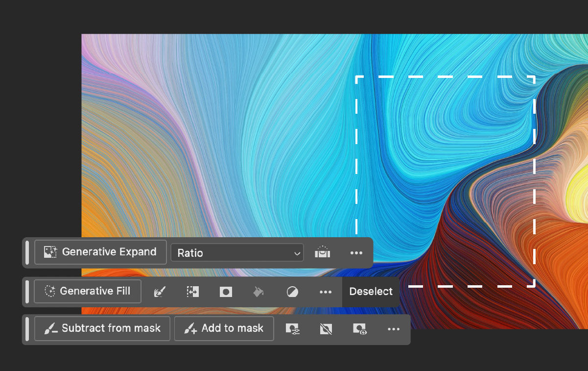Grab the Generative Expand bar drag handle

(27, 252)
